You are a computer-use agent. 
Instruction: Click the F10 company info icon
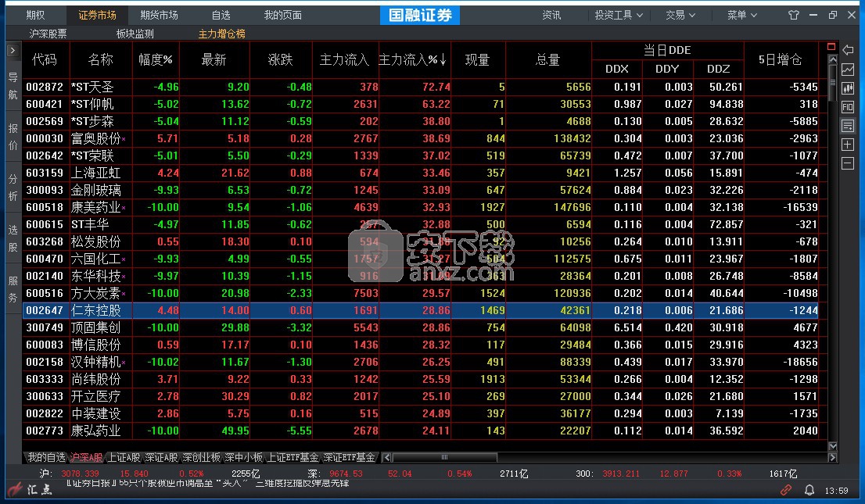pos(848,107)
